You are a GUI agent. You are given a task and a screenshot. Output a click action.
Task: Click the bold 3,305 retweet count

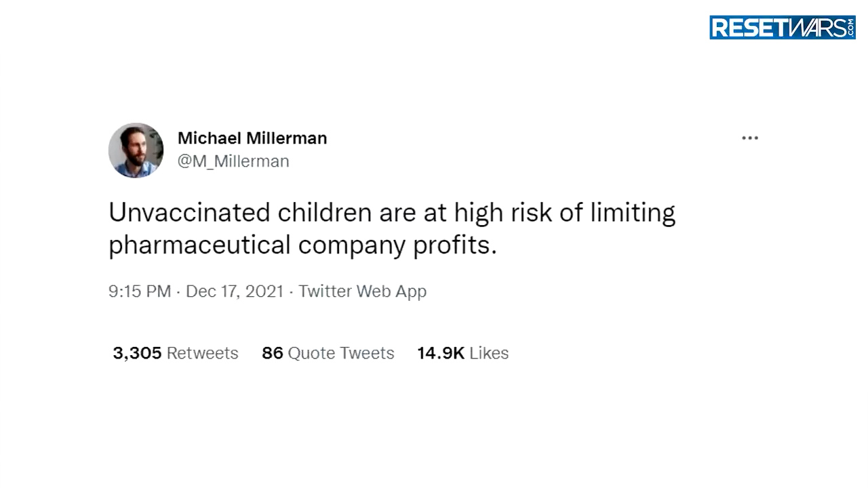coord(137,353)
